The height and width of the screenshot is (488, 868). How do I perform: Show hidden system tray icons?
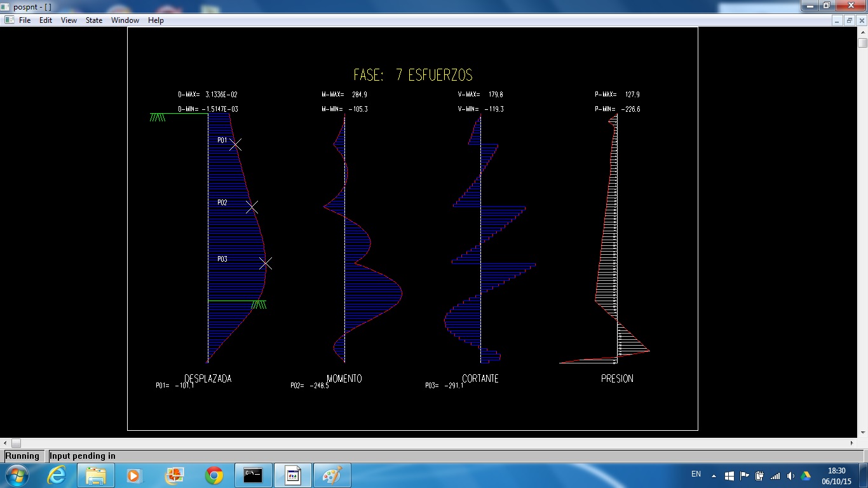(x=714, y=475)
